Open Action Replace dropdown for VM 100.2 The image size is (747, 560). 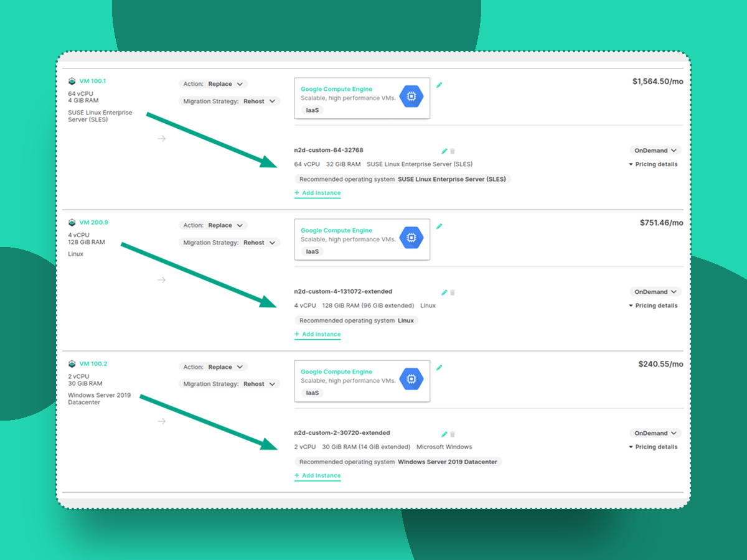click(x=213, y=367)
